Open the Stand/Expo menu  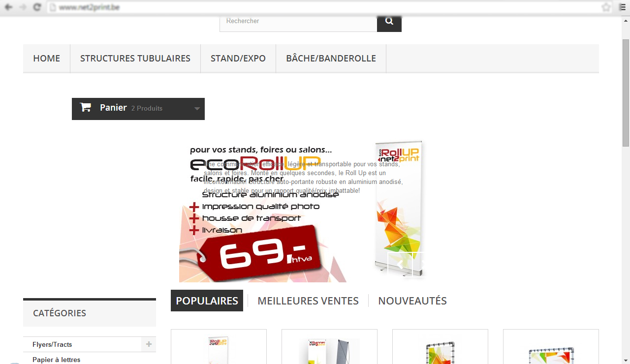238,59
